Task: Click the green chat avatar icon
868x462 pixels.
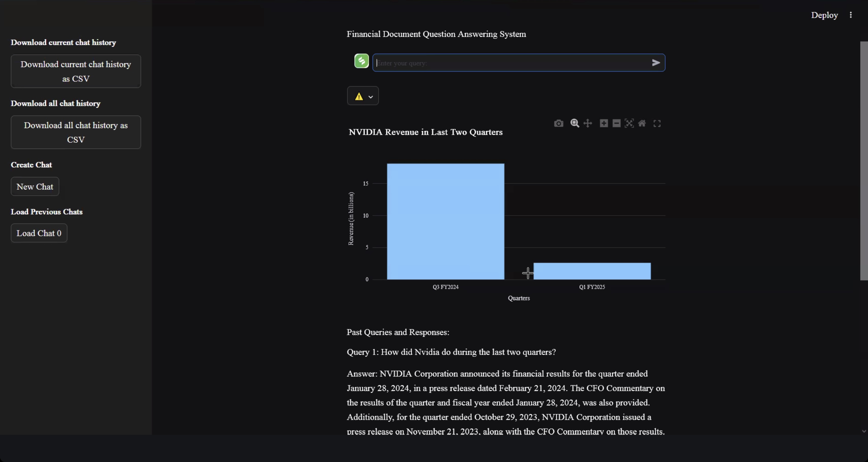Action: tap(362, 61)
